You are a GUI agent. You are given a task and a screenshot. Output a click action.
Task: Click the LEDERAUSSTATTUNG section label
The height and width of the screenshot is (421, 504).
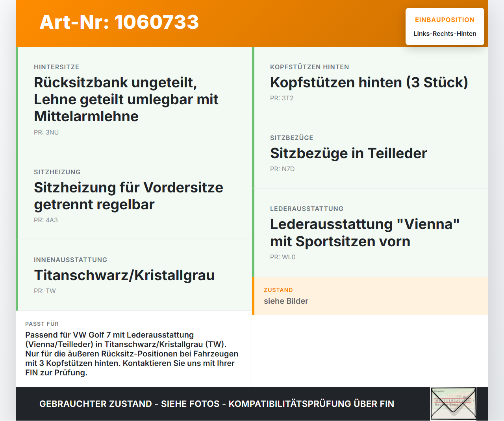(x=307, y=209)
